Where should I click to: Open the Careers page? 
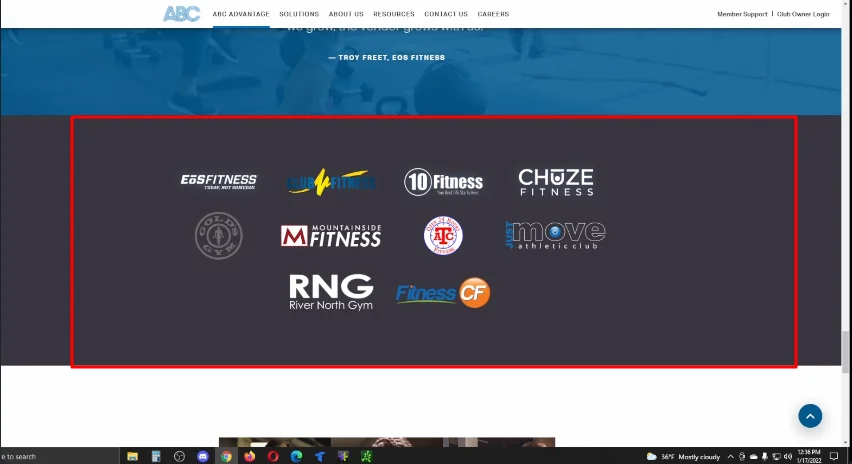(x=493, y=14)
